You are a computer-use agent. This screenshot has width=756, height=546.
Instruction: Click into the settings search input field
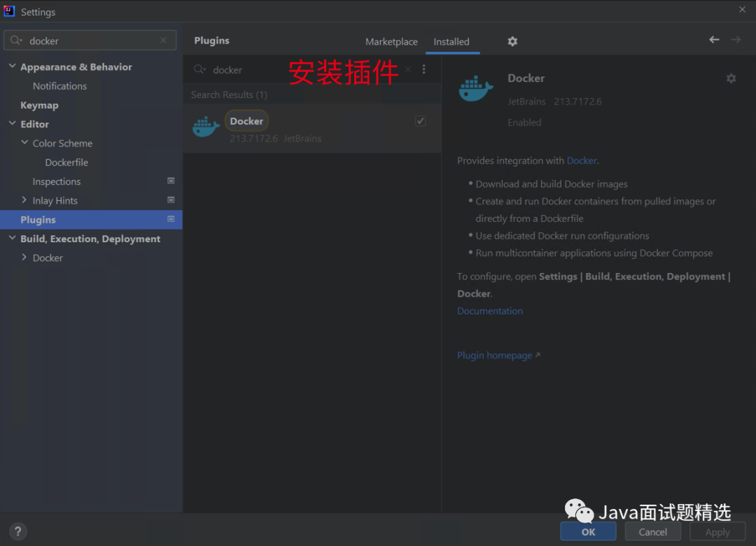90,41
